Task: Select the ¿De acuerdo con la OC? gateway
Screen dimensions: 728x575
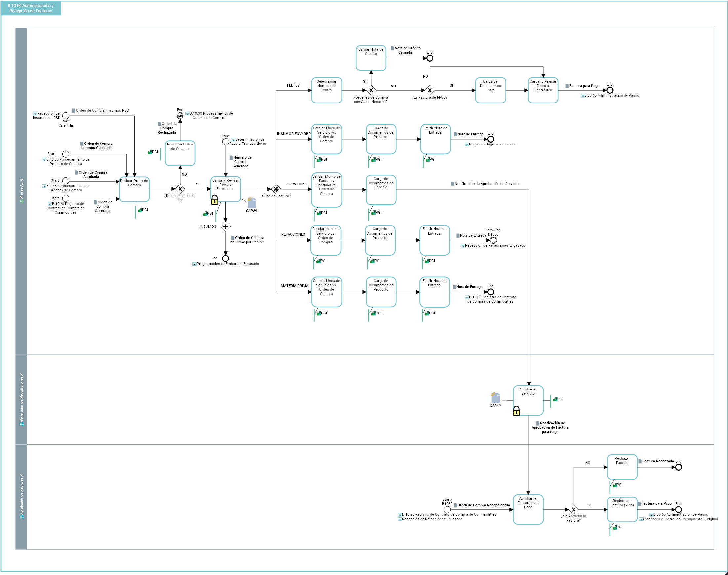Action: pos(180,189)
